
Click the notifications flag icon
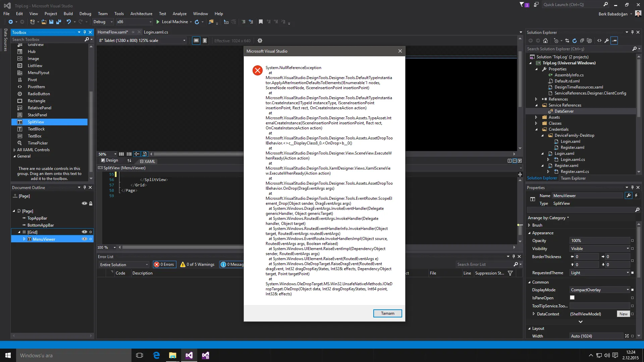click(x=522, y=5)
